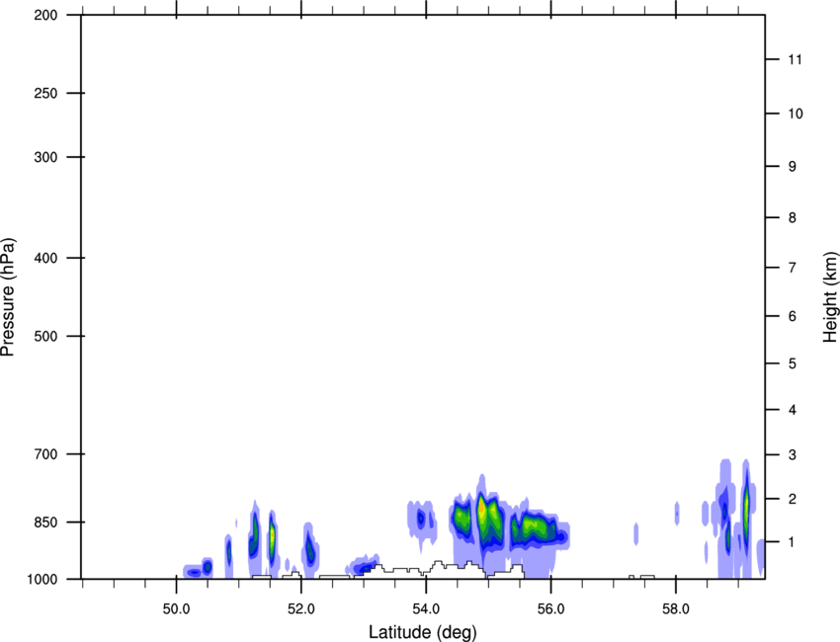Click the "Latitude (deg)" axis title
The height and width of the screenshot is (642, 840).
[423, 632]
